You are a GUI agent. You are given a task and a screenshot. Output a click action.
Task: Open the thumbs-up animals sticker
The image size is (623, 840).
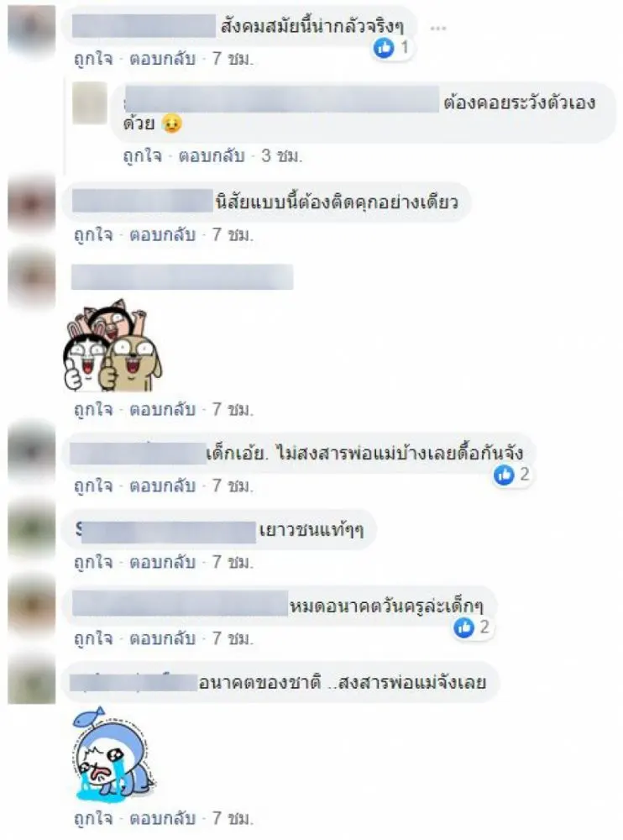click(x=113, y=345)
